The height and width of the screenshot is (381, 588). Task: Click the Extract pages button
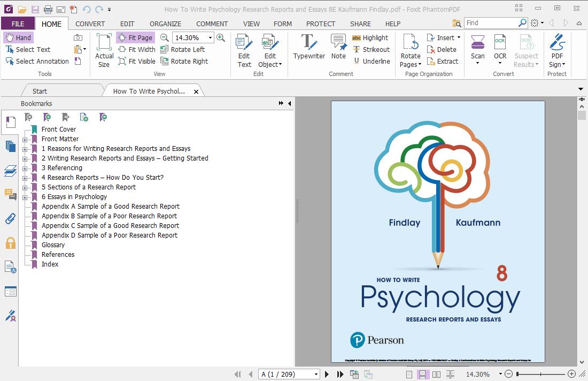pyautogui.click(x=443, y=61)
